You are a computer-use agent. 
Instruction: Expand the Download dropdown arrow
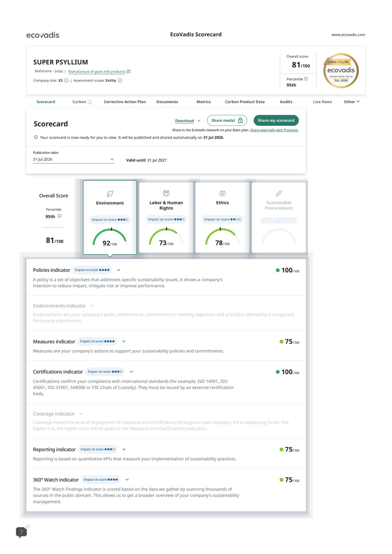coord(199,121)
